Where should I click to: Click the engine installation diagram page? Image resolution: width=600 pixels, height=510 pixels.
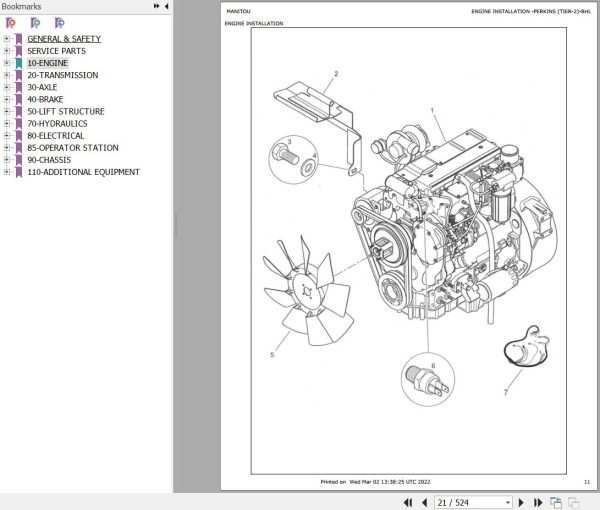(x=409, y=251)
